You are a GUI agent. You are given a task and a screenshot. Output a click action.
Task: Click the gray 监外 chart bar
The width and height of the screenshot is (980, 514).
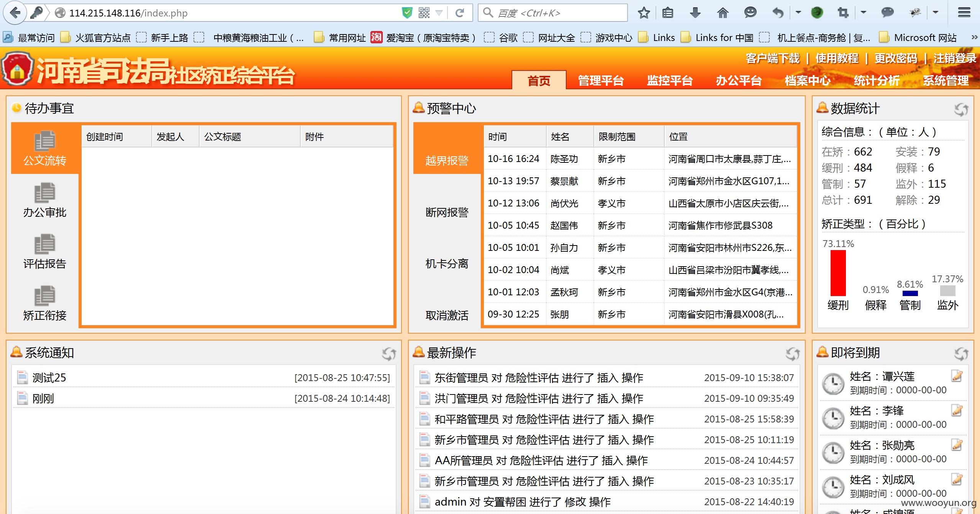coord(947,291)
